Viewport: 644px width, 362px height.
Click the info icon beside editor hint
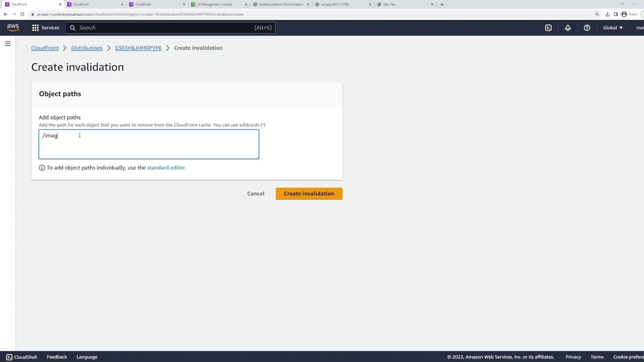point(42,168)
